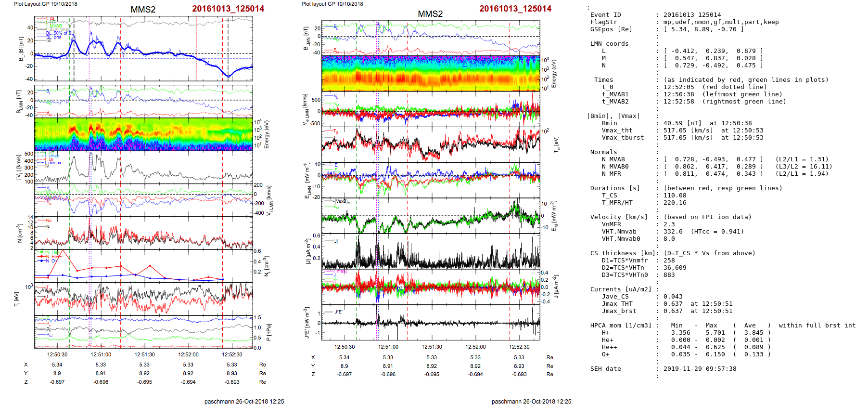Click "12:52:58 (rightmost green line)" entry
The width and height of the screenshot is (868, 405).
pos(725,102)
